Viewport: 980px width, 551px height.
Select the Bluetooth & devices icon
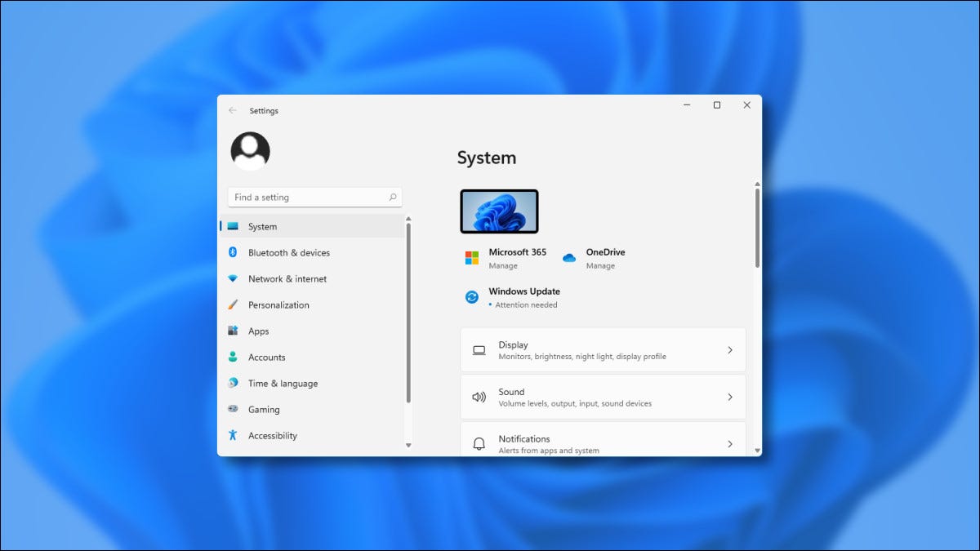tap(234, 252)
